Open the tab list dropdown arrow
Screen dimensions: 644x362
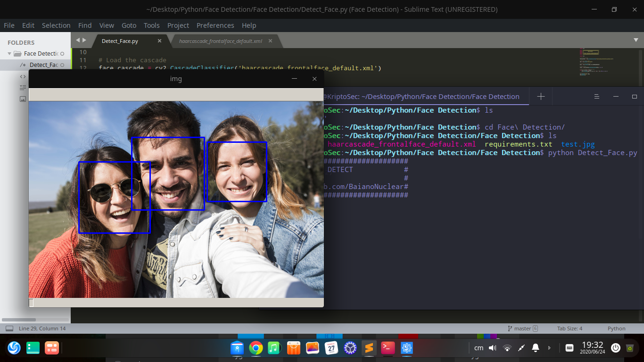click(636, 41)
